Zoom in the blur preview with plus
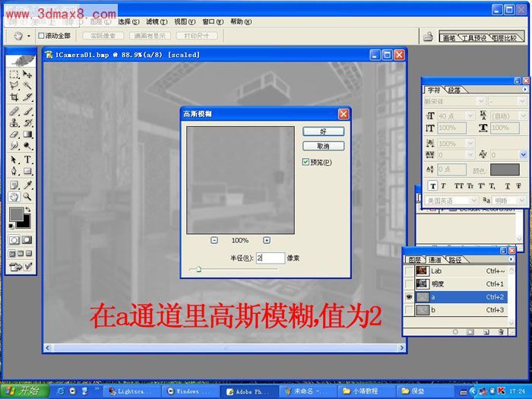Viewport: 532px width, 399px height. pyautogui.click(x=267, y=240)
